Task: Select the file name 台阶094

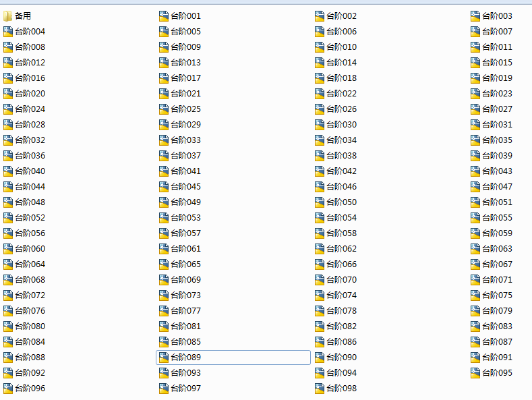Action: coord(341,373)
